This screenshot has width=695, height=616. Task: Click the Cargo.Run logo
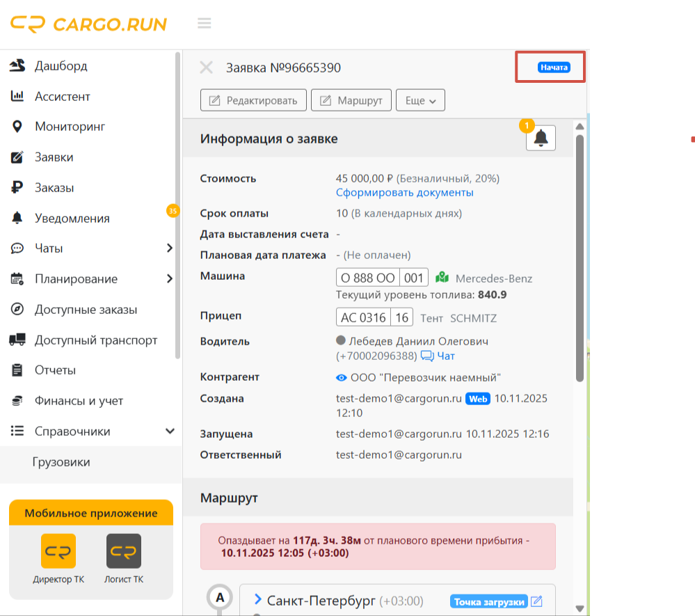point(88,24)
